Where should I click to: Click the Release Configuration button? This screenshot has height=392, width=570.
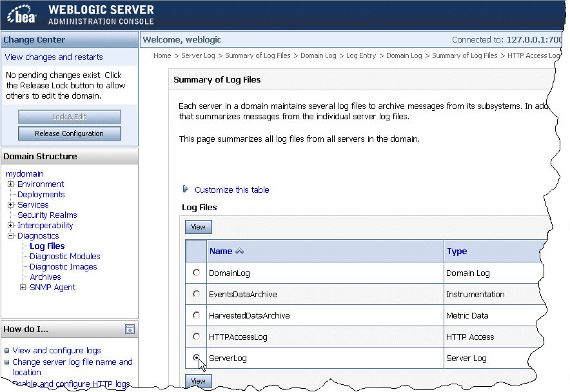(69, 133)
